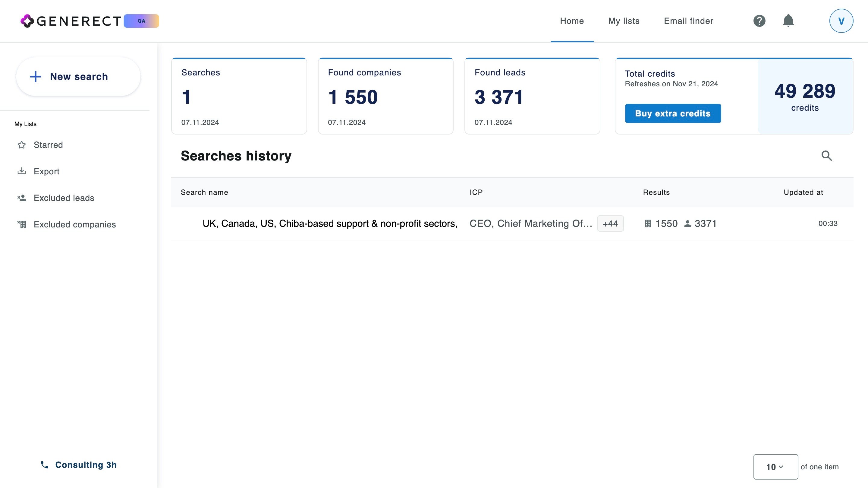Click the Found leads stats card
This screenshot has height=488, width=868.
(532, 97)
